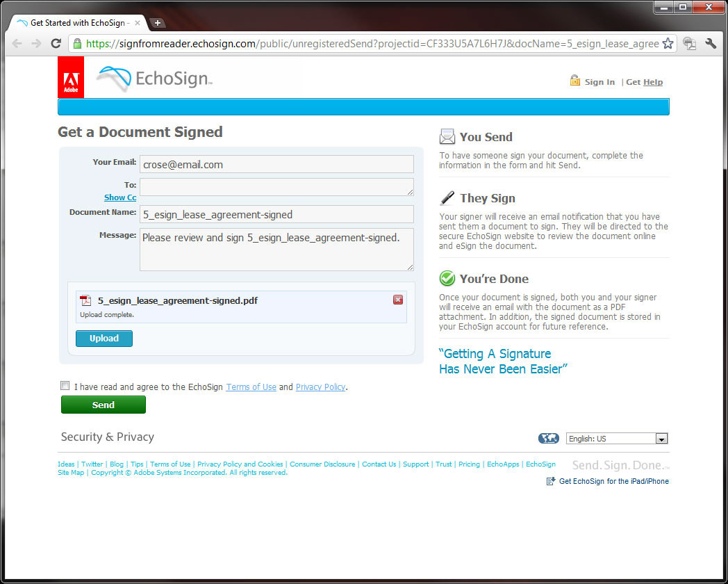Click the browser forward arrow

point(36,44)
